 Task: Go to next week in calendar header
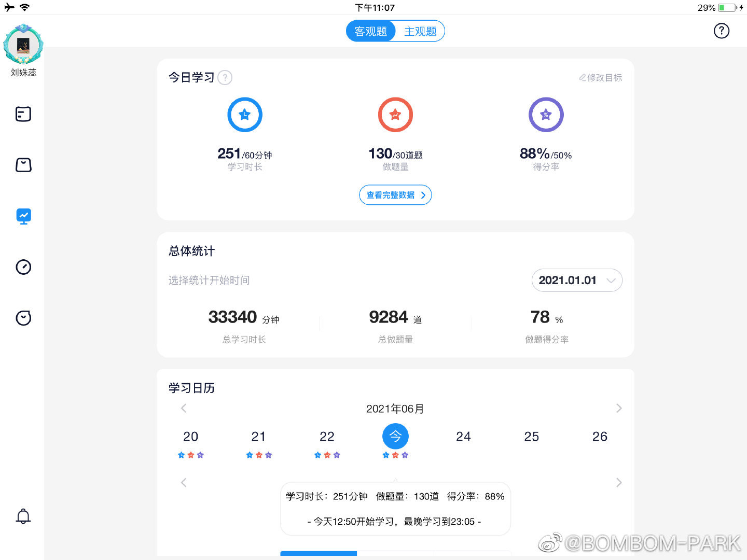coord(618,408)
